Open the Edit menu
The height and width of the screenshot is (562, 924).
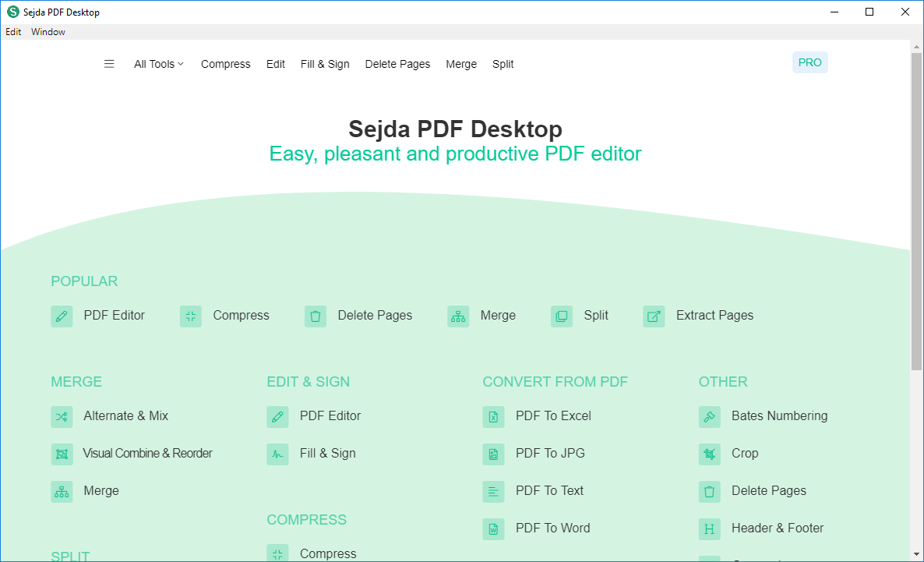pos(13,32)
